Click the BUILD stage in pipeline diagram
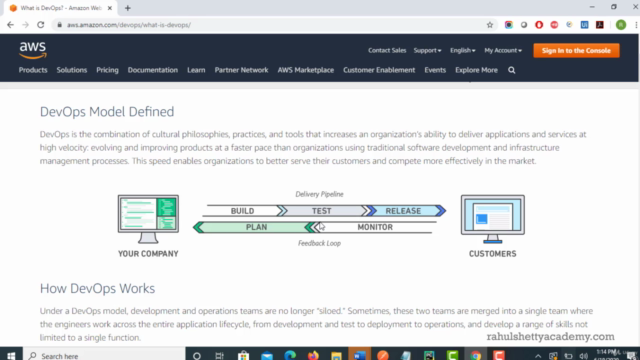 [242, 211]
